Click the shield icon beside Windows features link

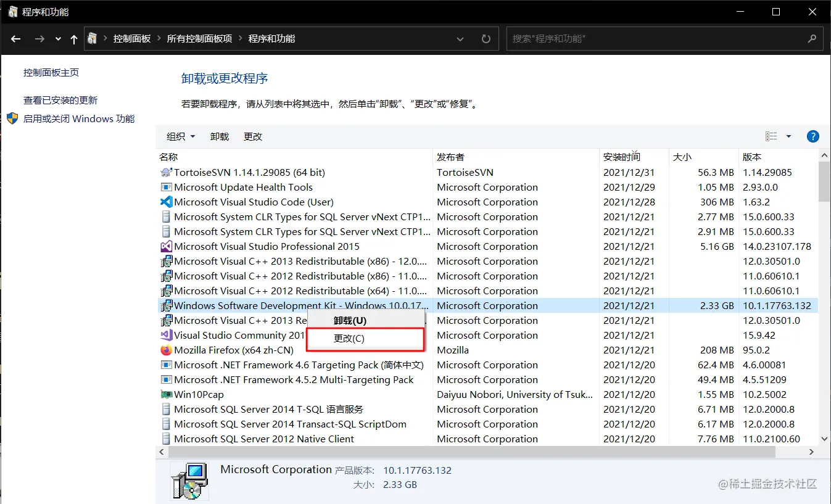[x=12, y=118]
